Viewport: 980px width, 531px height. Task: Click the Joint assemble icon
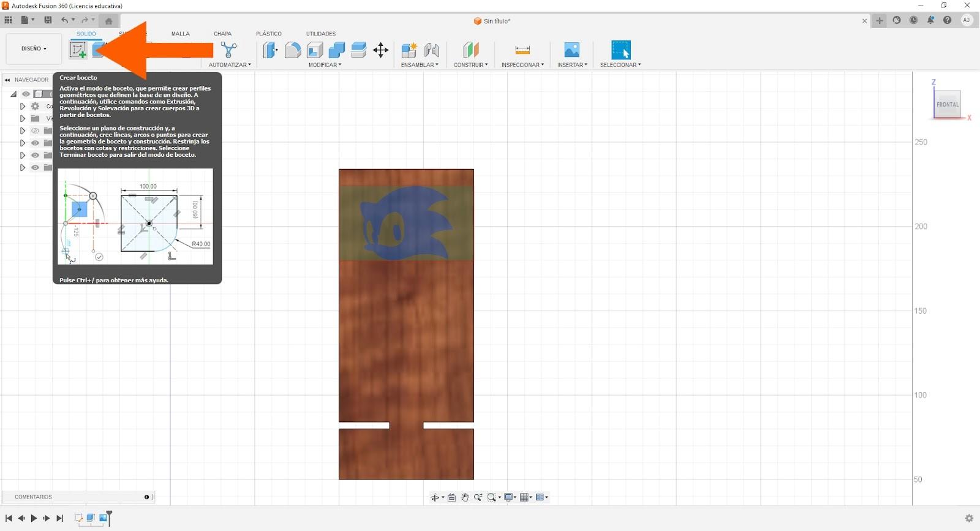[x=432, y=50]
